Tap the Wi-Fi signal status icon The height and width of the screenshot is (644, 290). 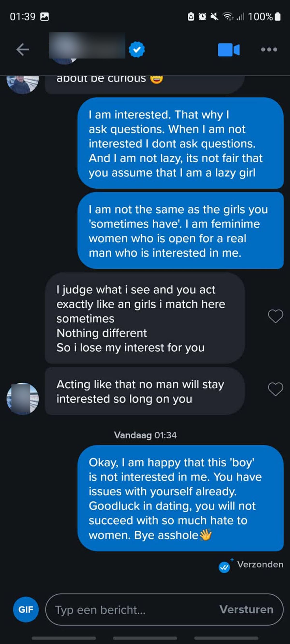(227, 17)
